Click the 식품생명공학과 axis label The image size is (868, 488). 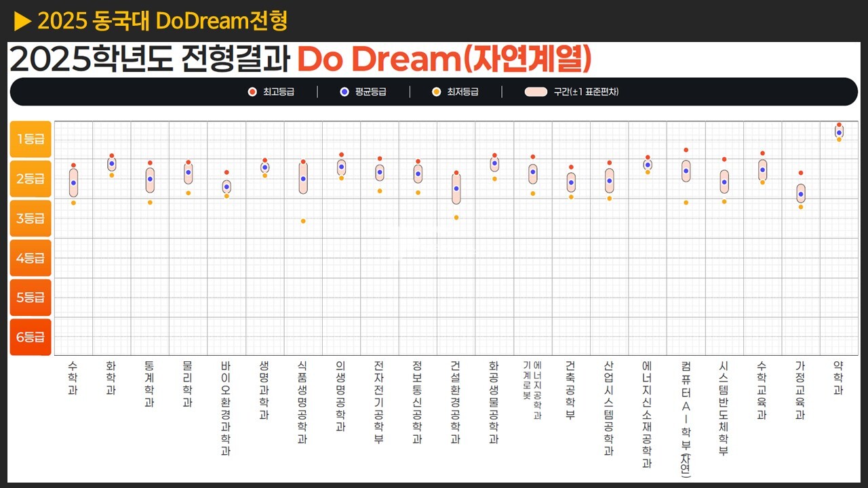(302, 402)
